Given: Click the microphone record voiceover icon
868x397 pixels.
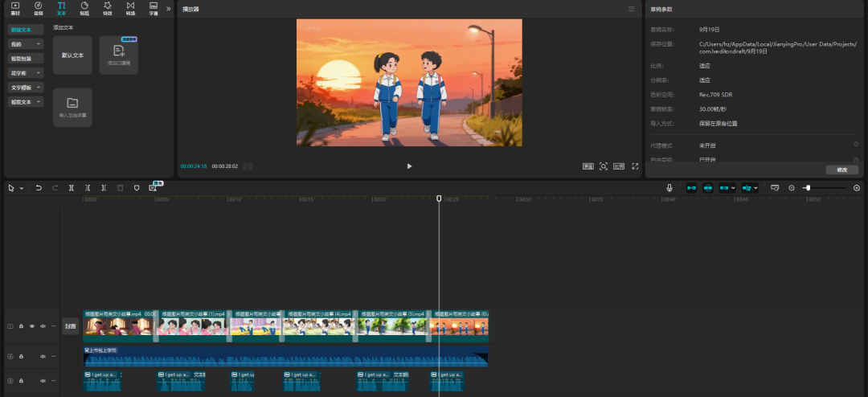Looking at the screenshot, I should click(669, 188).
